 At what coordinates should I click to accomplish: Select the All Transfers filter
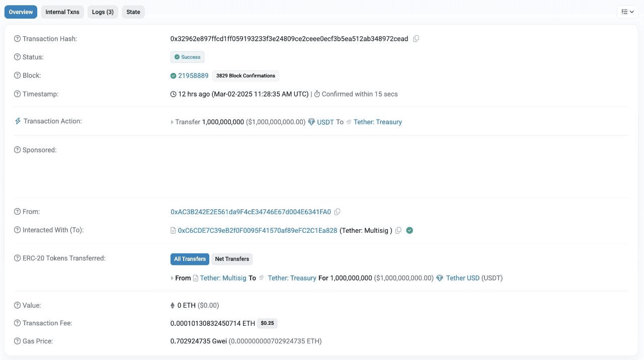point(190,259)
